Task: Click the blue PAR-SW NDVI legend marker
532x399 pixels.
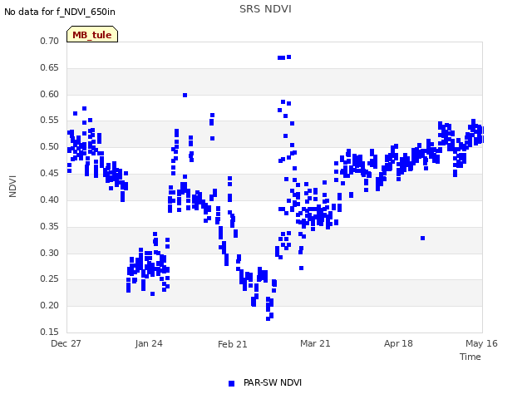Action: tap(231, 383)
